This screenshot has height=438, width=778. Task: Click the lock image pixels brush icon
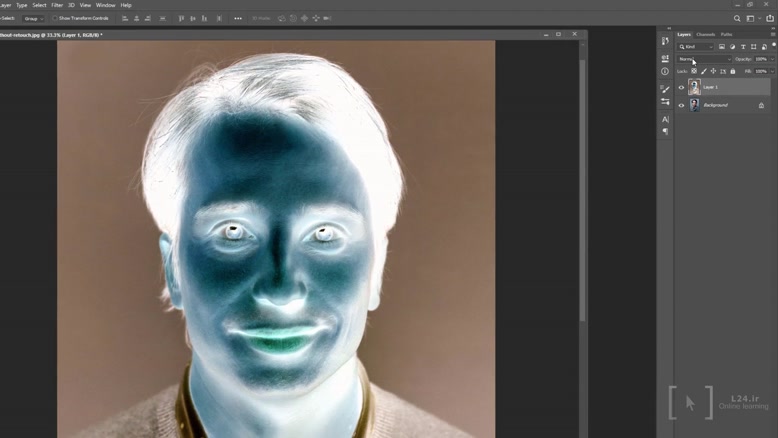pyautogui.click(x=703, y=71)
